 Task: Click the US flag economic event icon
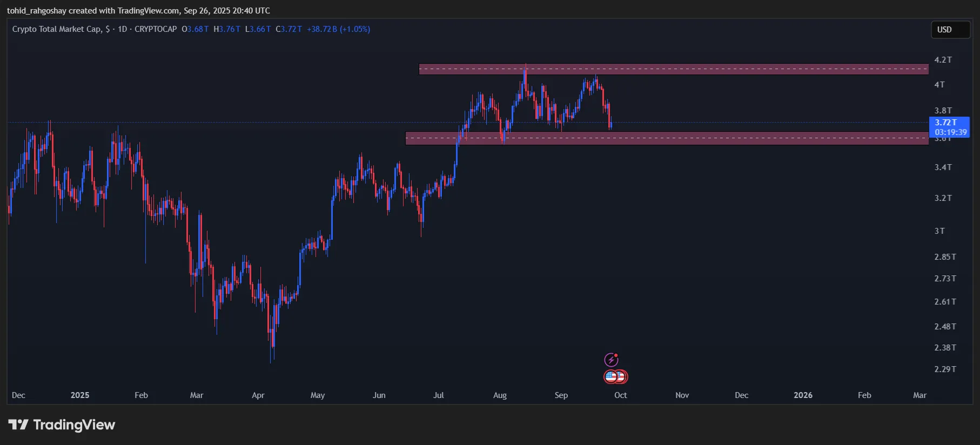[x=612, y=376]
